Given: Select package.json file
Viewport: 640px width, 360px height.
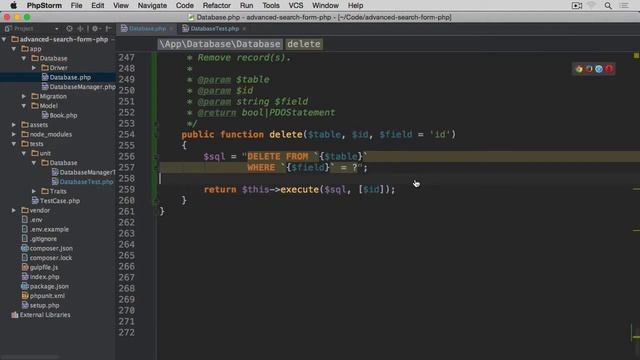Looking at the screenshot, I should (49, 286).
